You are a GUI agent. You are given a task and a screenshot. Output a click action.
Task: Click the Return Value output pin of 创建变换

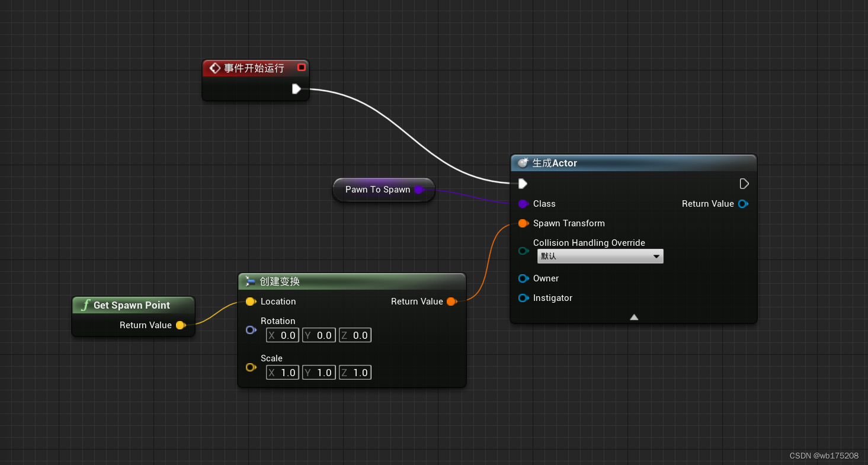point(451,302)
